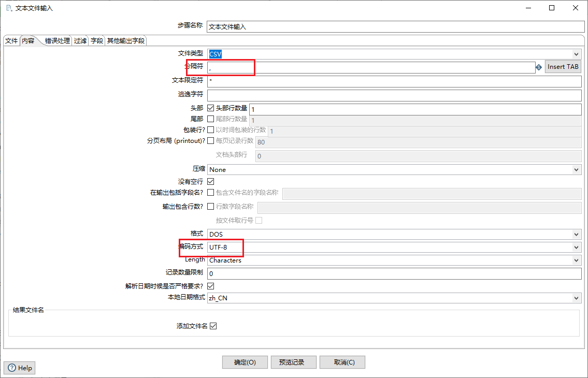This screenshot has height=378, width=588.
Task: Close the 文本文件输入 dialog window
Action: coord(576,8)
